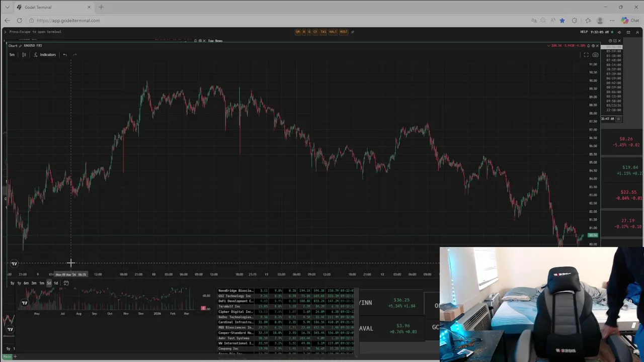Click the undo arrow in chart toolbar
644x362 pixels.
tap(65, 54)
